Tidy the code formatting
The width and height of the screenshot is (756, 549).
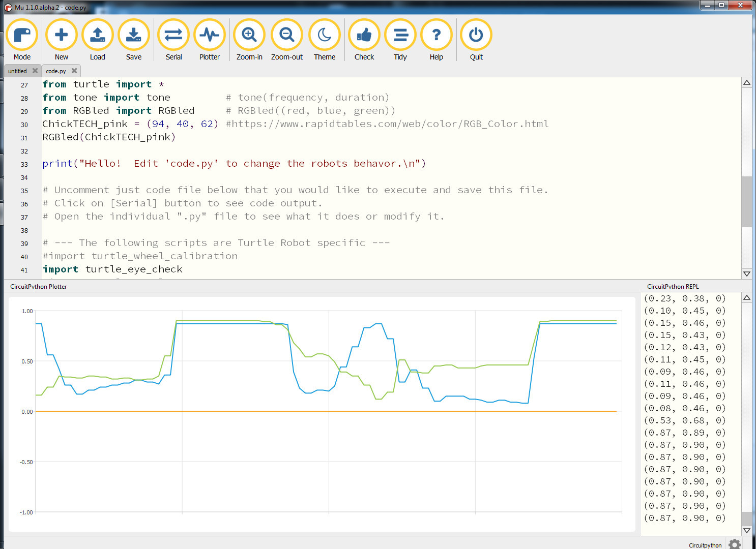(400, 35)
